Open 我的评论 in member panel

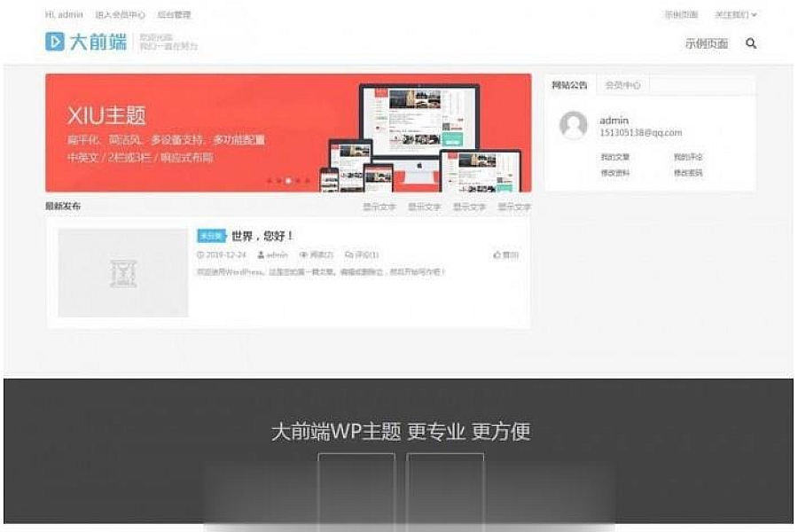click(688, 157)
